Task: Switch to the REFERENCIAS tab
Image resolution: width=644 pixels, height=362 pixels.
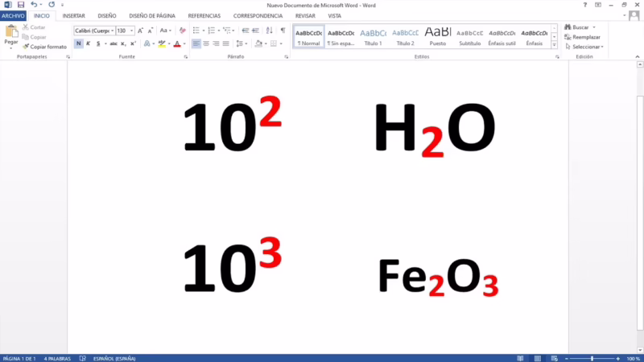Action: pos(204,15)
